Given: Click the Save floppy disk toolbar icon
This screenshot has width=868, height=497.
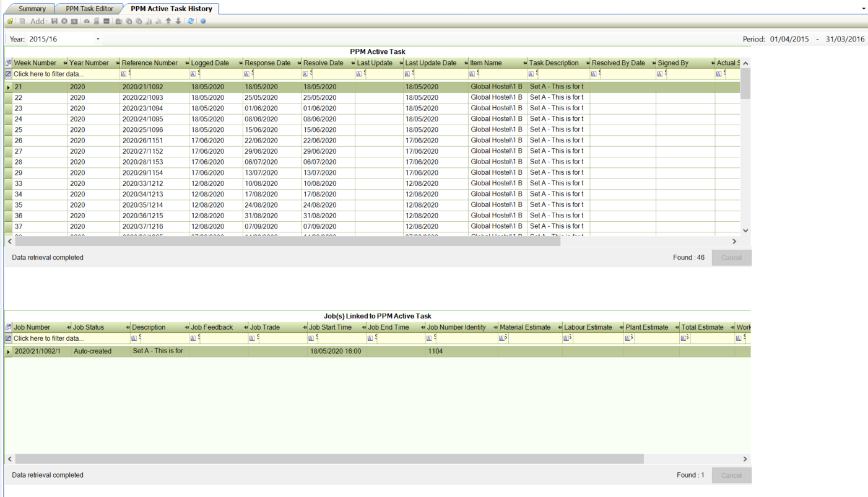Looking at the screenshot, I should coord(54,21).
